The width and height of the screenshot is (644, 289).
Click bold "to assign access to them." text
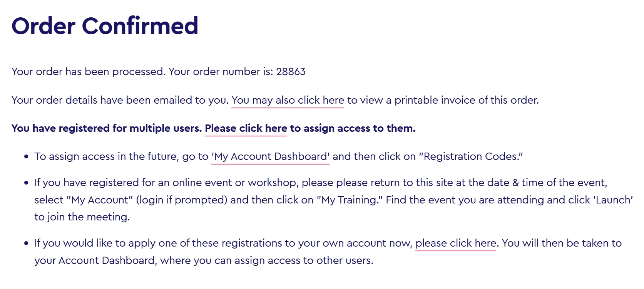(353, 128)
